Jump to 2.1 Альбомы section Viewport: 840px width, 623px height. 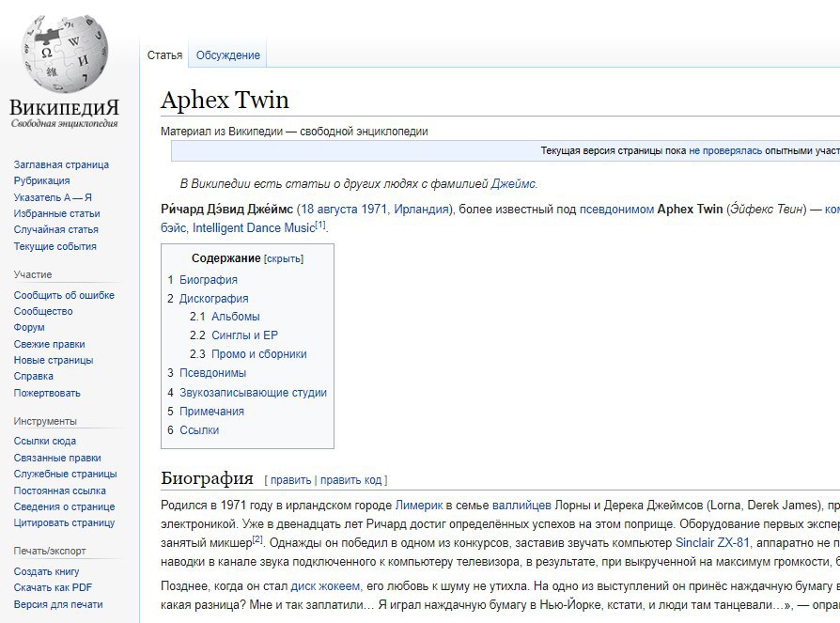tap(225, 317)
